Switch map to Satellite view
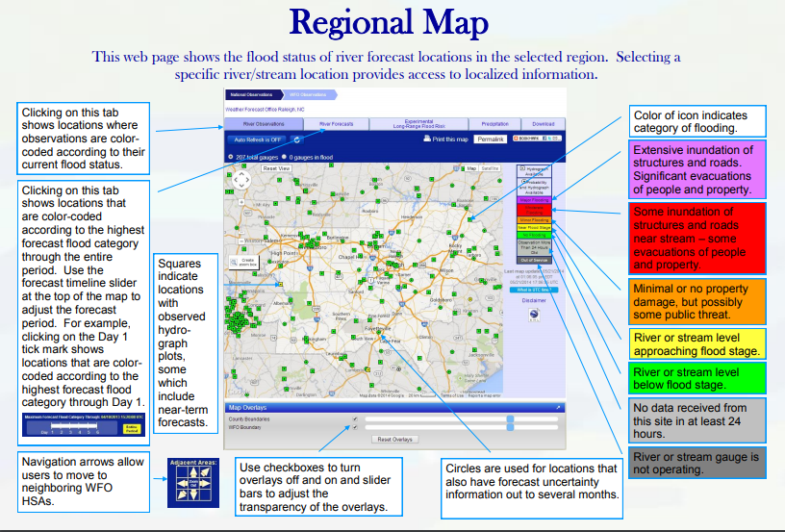Screen dimensions: 785x532 (489, 168)
